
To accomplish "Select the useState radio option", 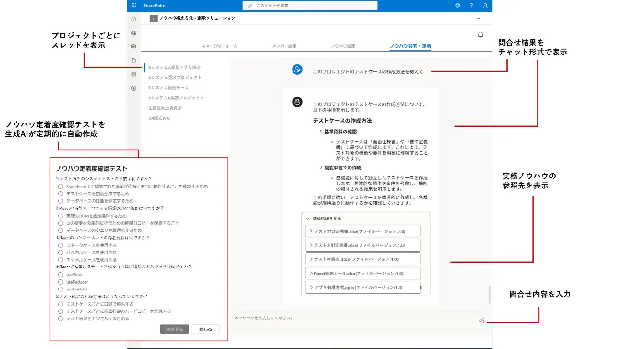I will [60, 274].
